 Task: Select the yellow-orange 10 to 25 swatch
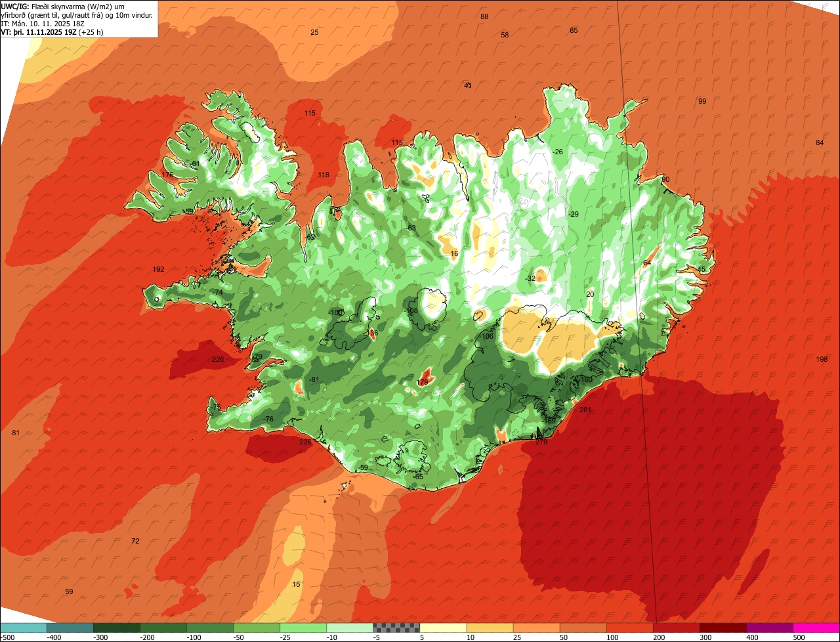click(490, 628)
